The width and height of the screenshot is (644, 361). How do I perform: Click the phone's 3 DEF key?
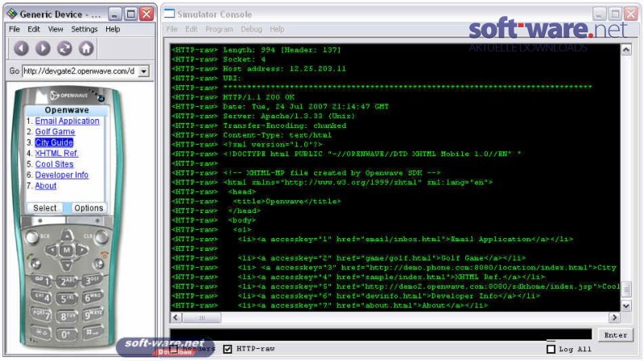[92, 280]
